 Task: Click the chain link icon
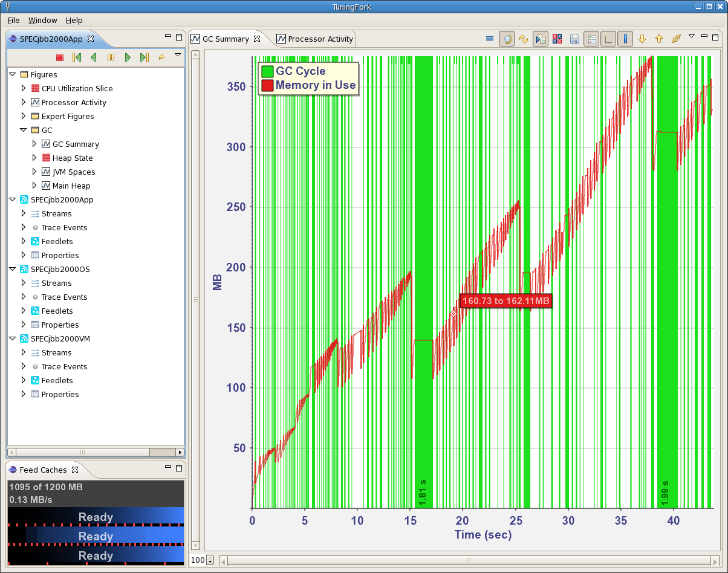[676, 39]
